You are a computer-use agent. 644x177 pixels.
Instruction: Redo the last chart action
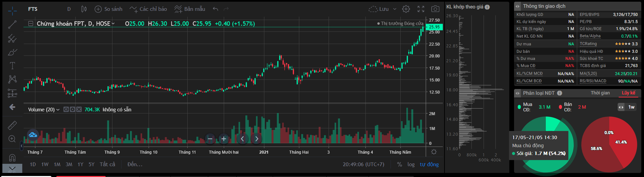226,9
